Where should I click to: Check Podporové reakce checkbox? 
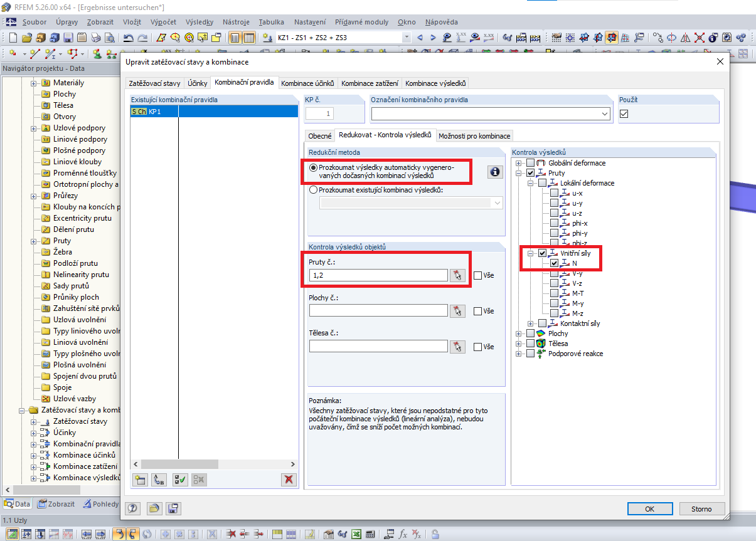click(x=531, y=354)
